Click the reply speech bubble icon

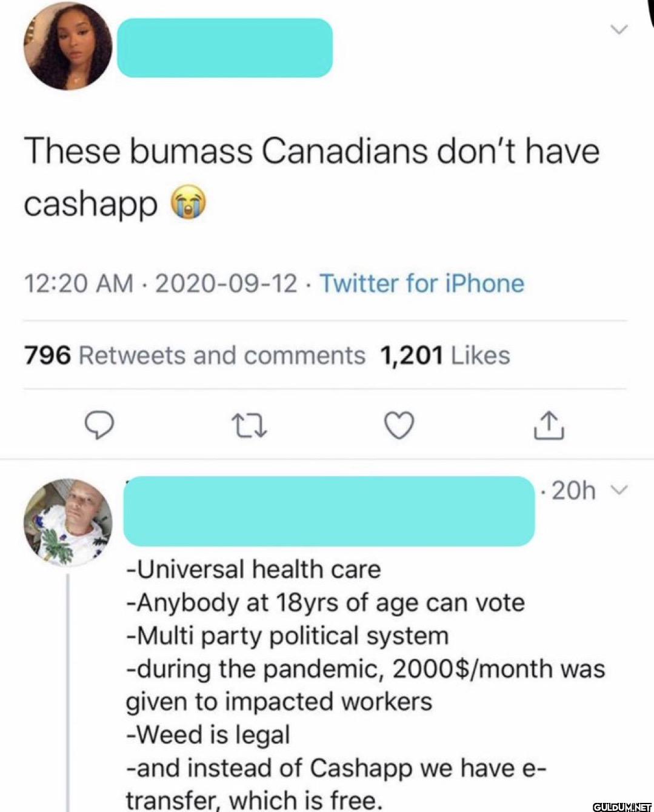pos(99,425)
